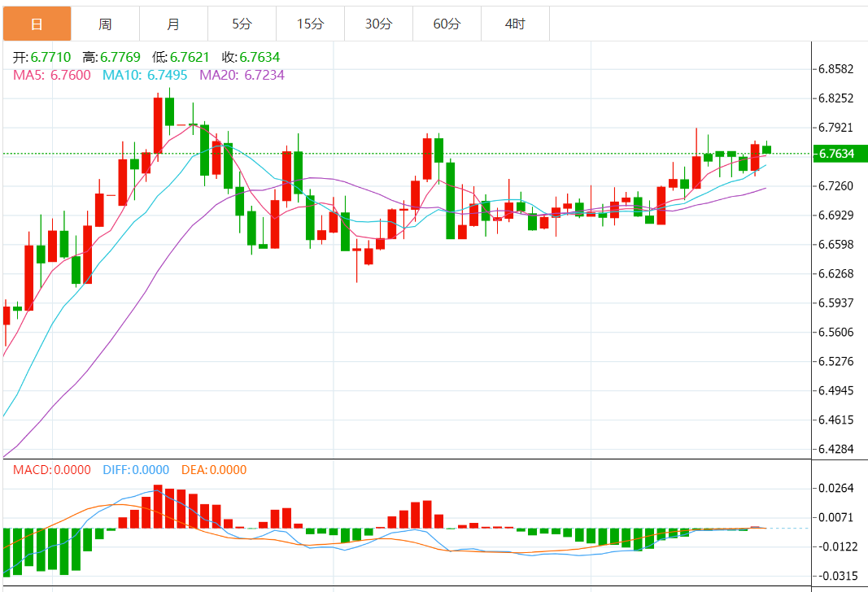868x592 pixels.
Task: Click the open price 6.7710 value
Action: click(51, 57)
